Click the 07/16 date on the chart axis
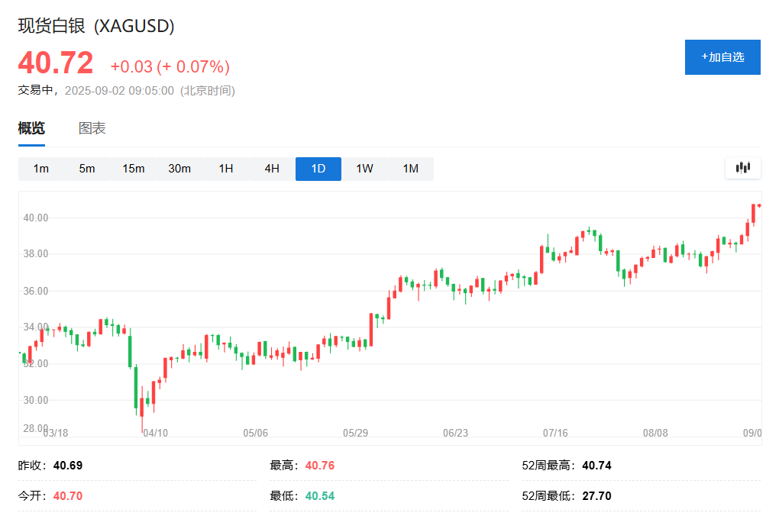 (555, 433)
